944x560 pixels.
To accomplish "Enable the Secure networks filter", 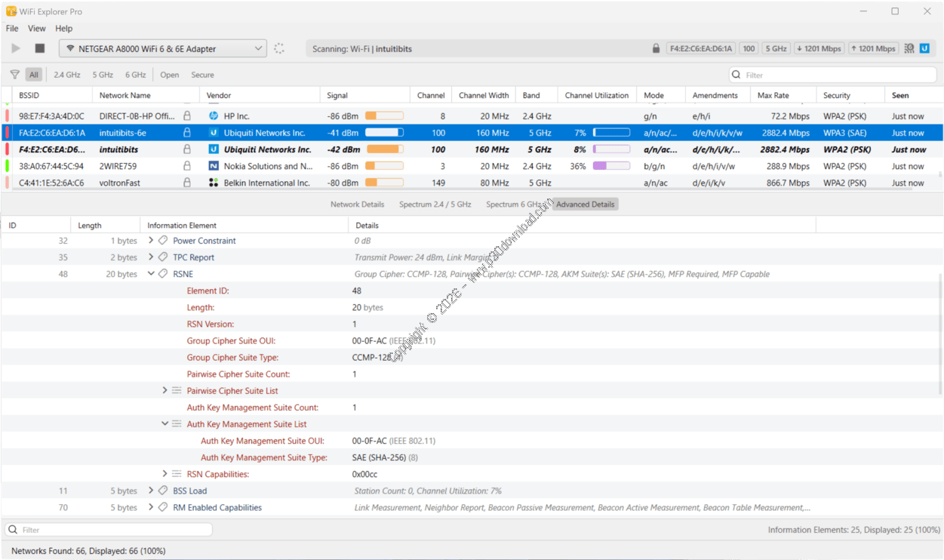I will [202, 75].
